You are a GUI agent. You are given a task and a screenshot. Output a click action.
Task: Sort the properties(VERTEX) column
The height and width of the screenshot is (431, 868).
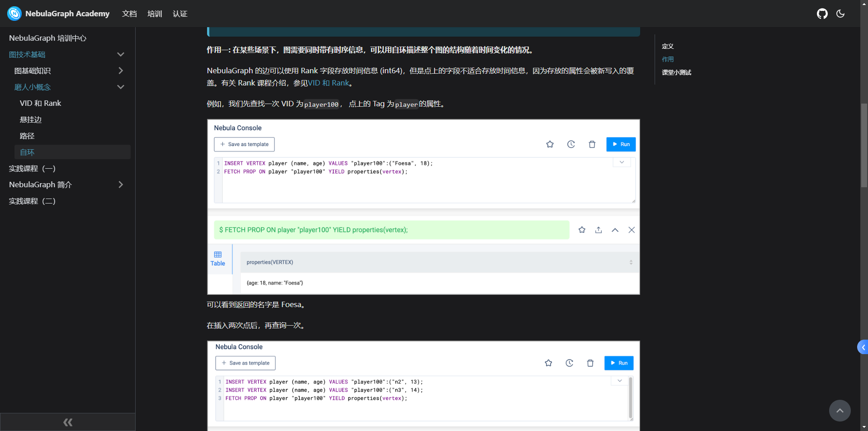pyautogui.click(x=631, y=262)
